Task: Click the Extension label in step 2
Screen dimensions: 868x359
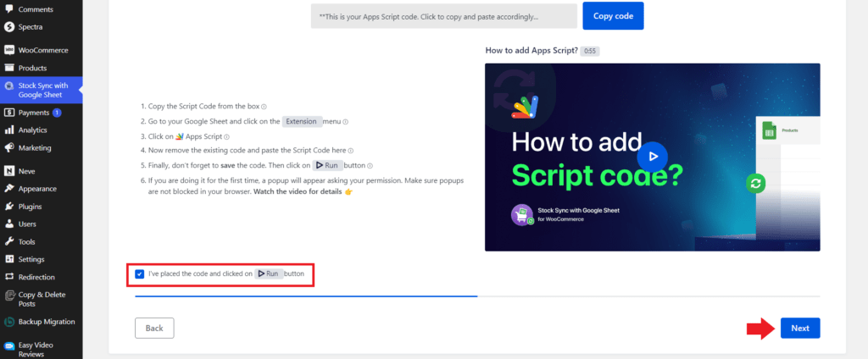Action: point(302,122)
